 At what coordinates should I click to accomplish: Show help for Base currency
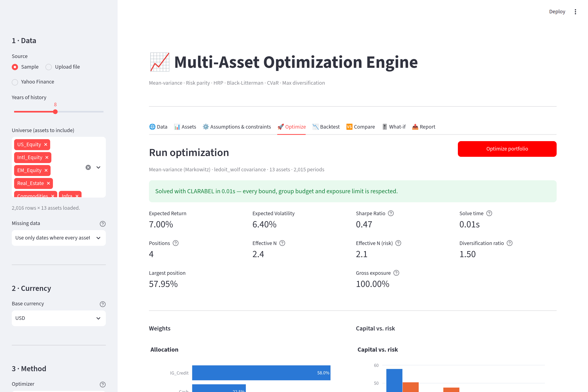(103, 304)
